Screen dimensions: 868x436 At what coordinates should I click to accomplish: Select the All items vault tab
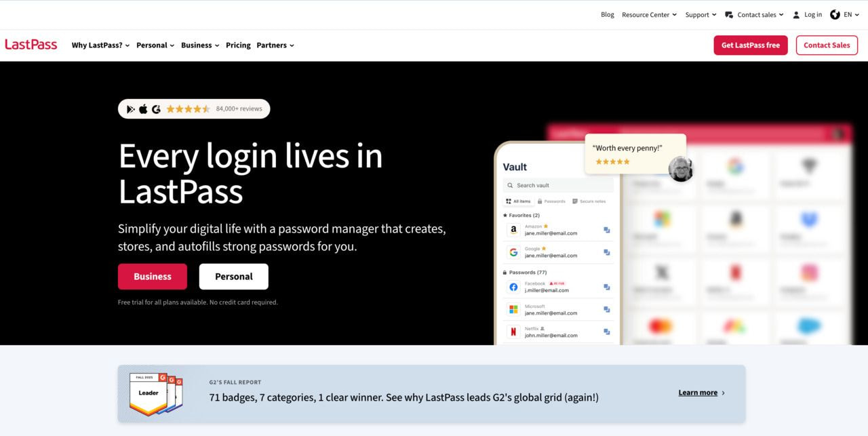518,201
